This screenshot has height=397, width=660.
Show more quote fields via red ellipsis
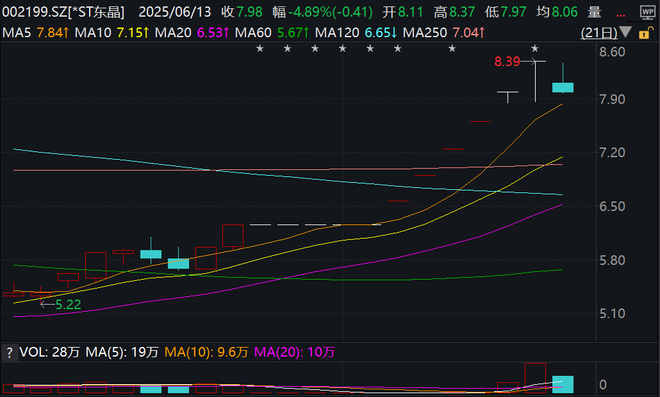coord(620,13)
